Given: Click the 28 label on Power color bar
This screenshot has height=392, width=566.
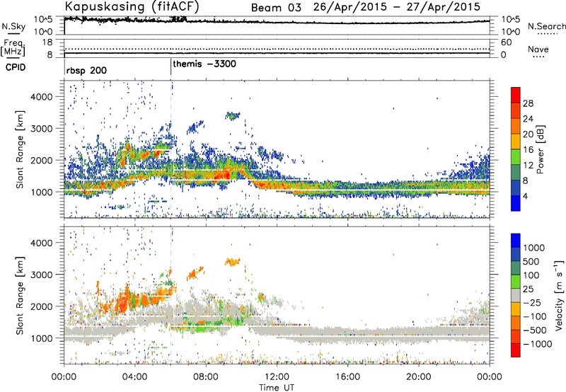Looking at the screenshot, I should click(528, 103).
